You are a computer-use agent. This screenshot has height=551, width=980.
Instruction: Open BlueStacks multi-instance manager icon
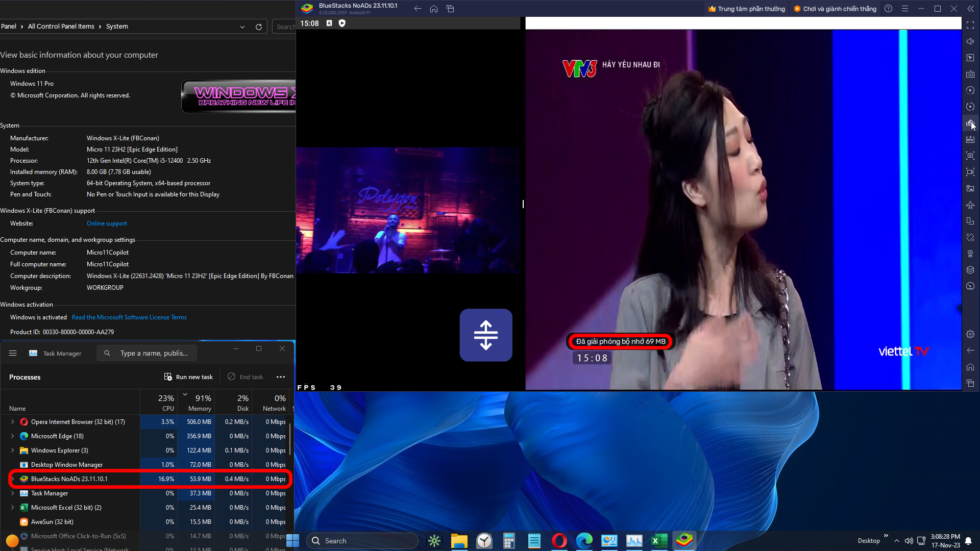970,221
